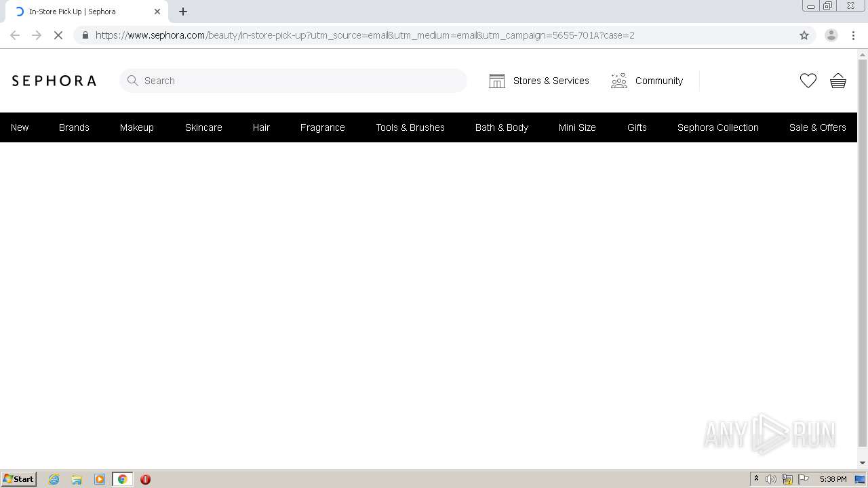Screen dimensions: 868x488
Task: Open the Brands menu category
Action: pyautogui.click(x=74, y=127)
